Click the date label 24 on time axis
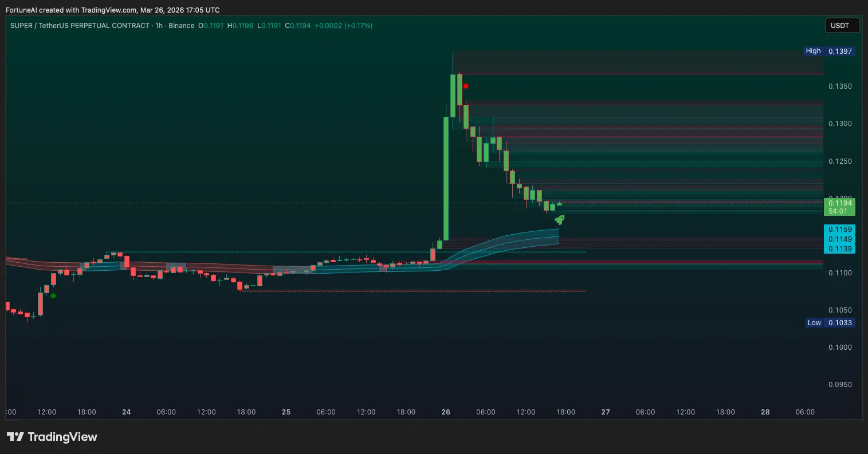868x454 pixels. [x=127, y=412]
